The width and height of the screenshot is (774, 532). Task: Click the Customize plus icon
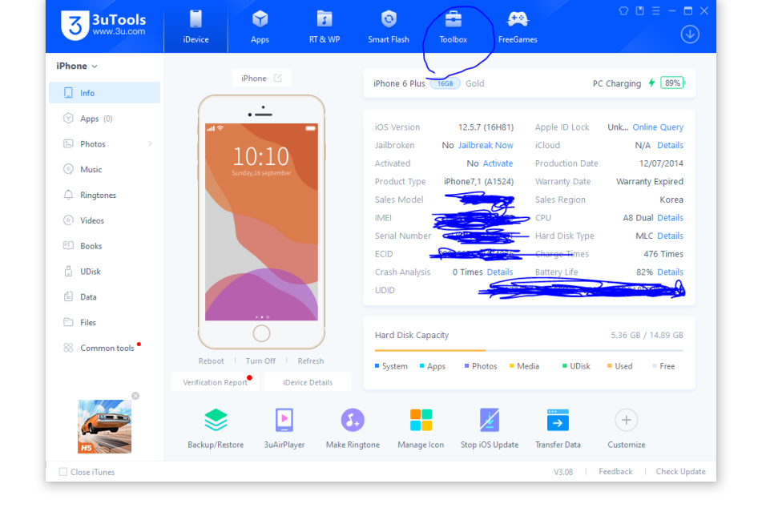627,421
